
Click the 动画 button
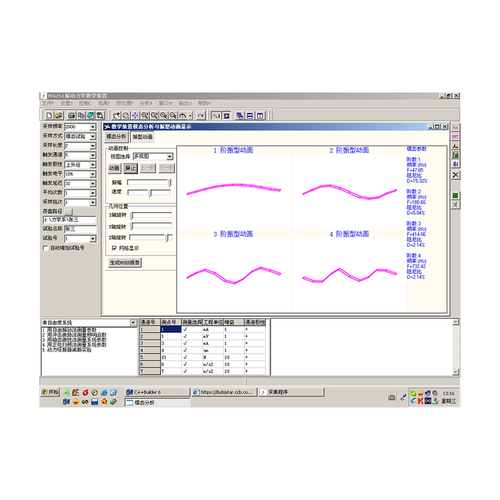coord(114,168)
